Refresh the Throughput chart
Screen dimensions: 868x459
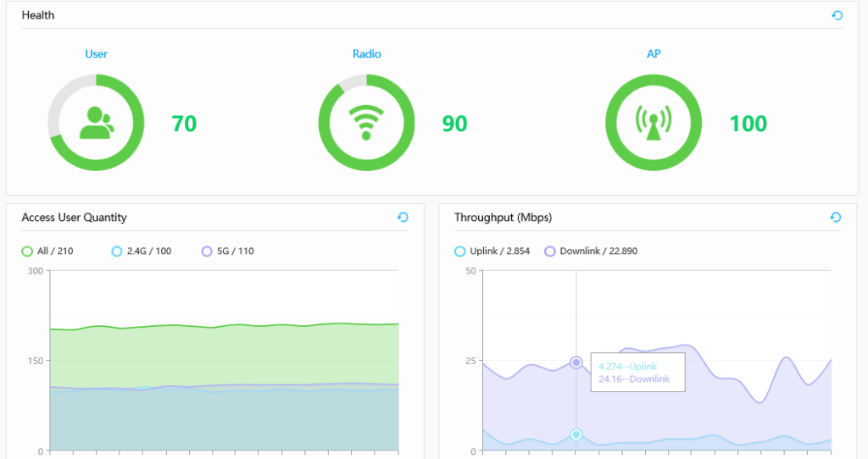pyautogui.click(x=835, y=218)
